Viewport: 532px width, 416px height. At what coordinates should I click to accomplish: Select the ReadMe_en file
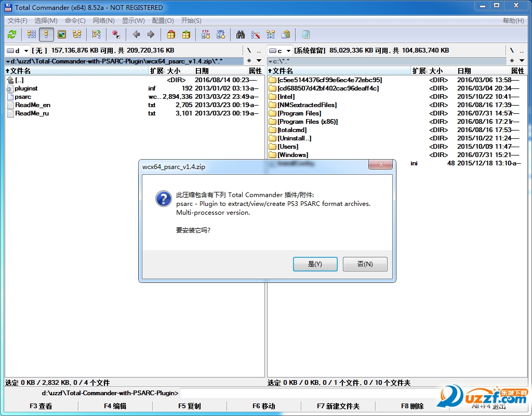tap(33, 105)
